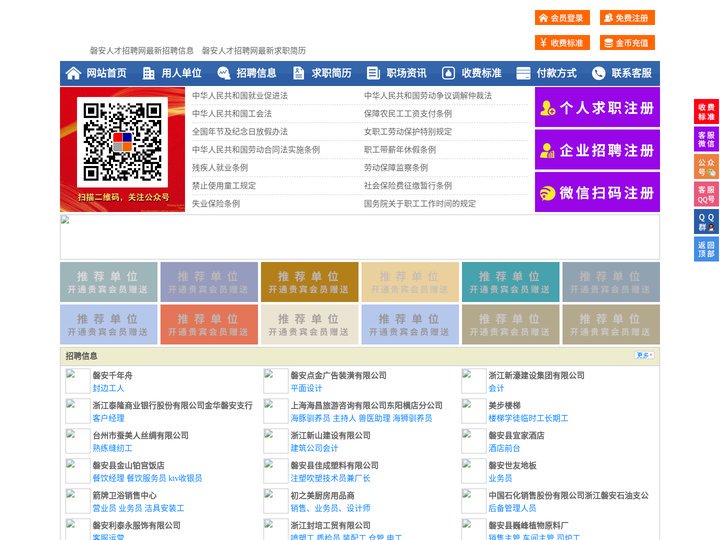Click logo thumbnail beside 磐安县宜家酒店
Image resolution: width=720 pixels, height=540 pixels.
point(473,441)
